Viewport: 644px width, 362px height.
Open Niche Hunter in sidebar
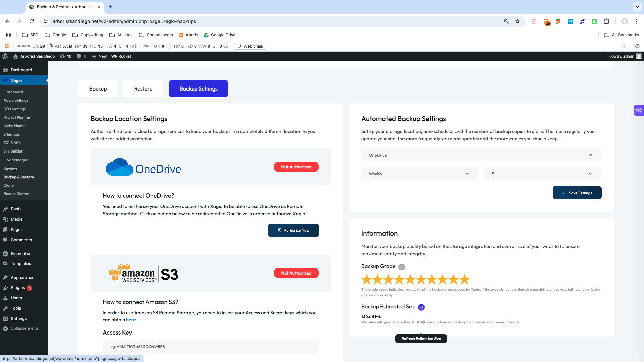coord(15,126)
